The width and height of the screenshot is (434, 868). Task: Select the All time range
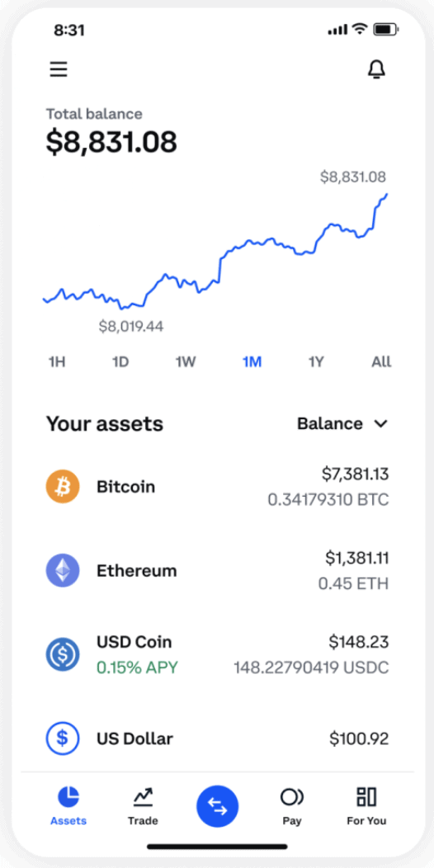pos(381,362)
